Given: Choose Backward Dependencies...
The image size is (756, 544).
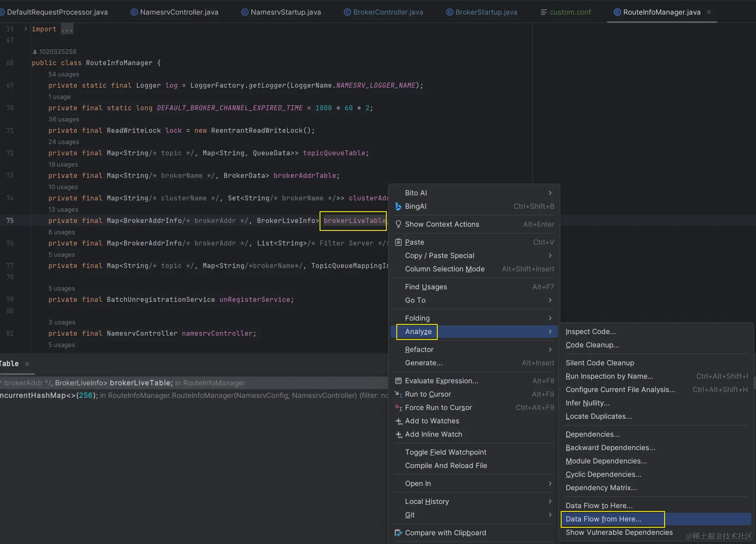Looking at the screenshot, I should click(656, 448).
